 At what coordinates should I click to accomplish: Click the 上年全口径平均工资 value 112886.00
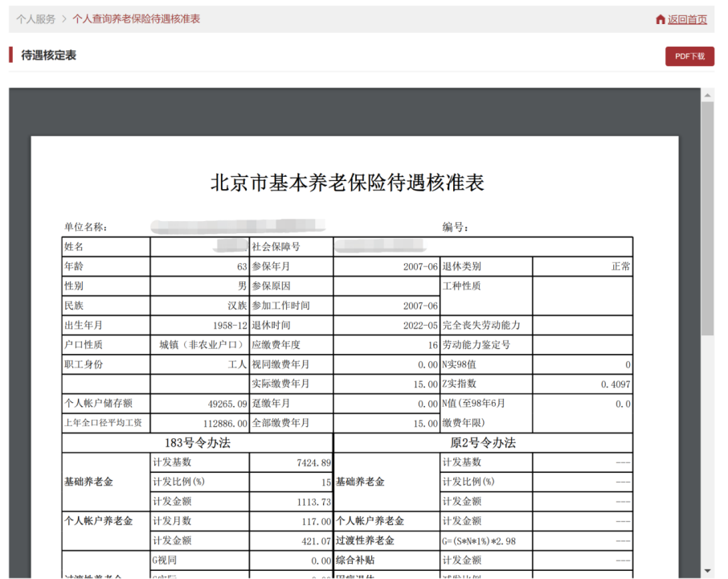point(221,423)
